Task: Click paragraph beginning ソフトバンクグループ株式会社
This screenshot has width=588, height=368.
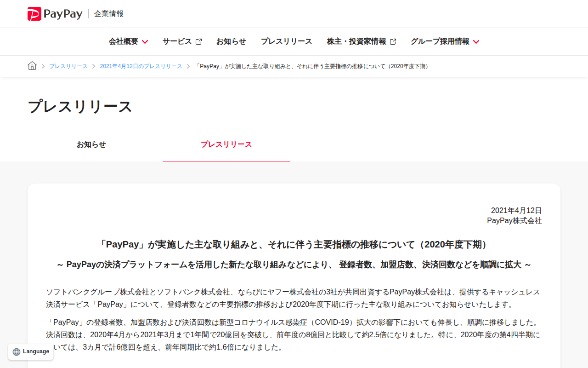Action: (x=294, y=298)
